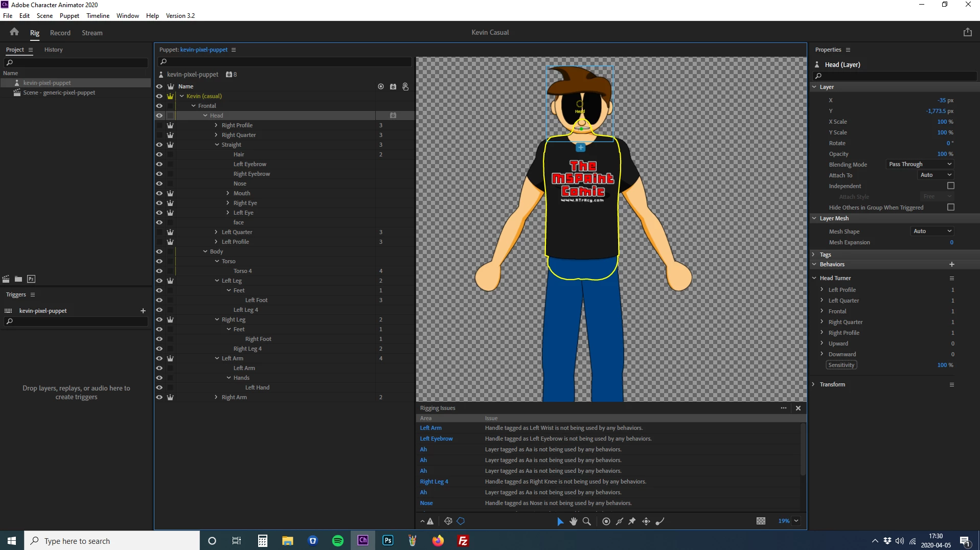This screenshot has height=550, width=980.
Task: Select the Dragger tool
Action: click(646, 521)
